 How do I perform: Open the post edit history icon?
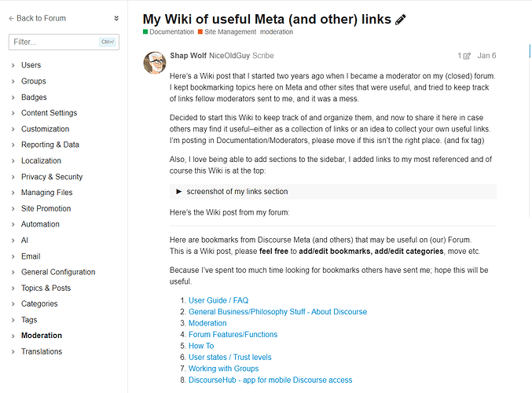(468, 56)
